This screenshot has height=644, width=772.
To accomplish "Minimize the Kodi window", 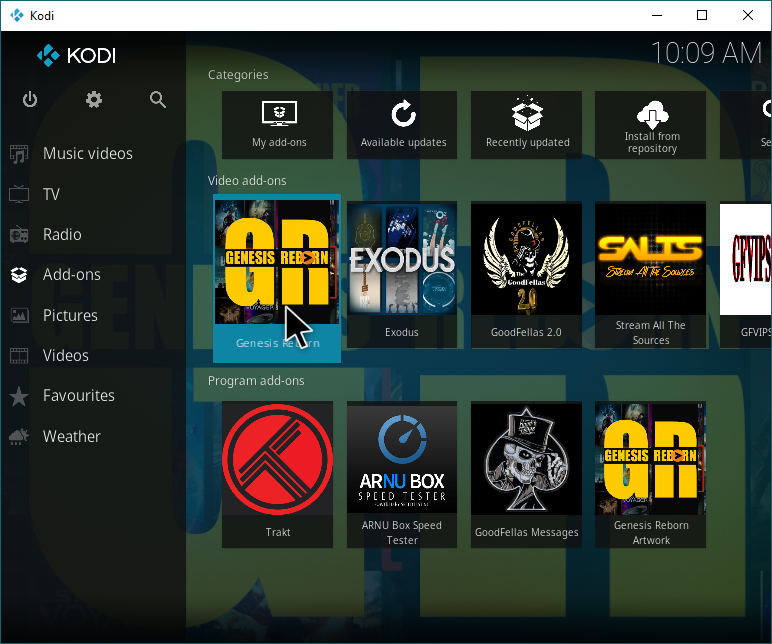I will [657, 15].
